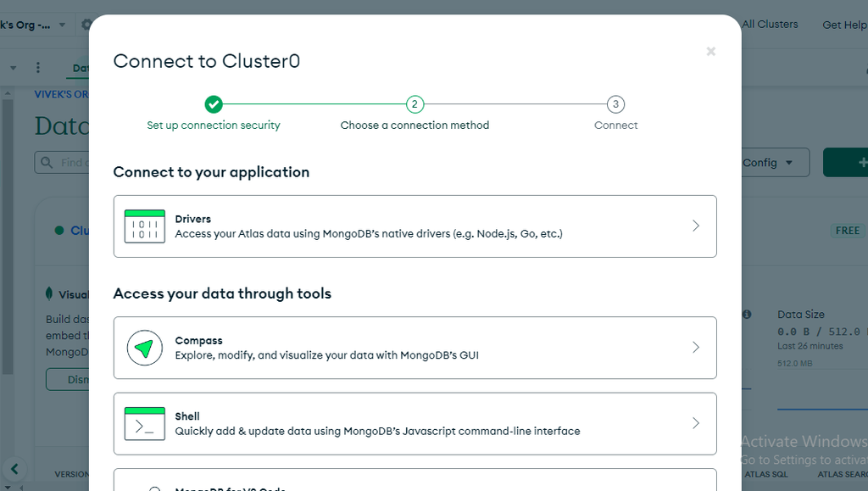Click Access your data through tools heading
The height and width of the screenshot is (491, 868).
click(222, 293)
